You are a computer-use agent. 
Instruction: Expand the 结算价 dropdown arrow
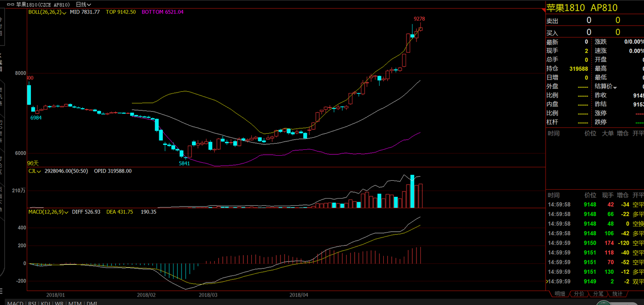point(615,87)
